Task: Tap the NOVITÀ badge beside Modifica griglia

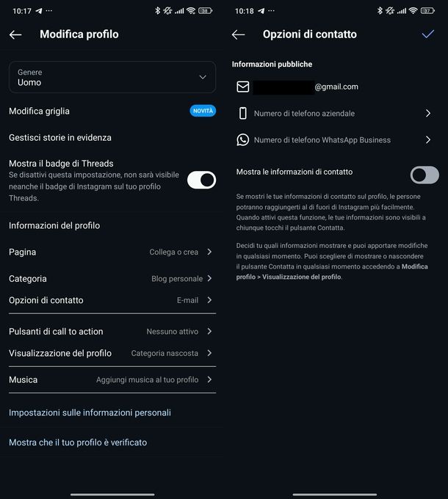Action: click(x=203, y=111)
